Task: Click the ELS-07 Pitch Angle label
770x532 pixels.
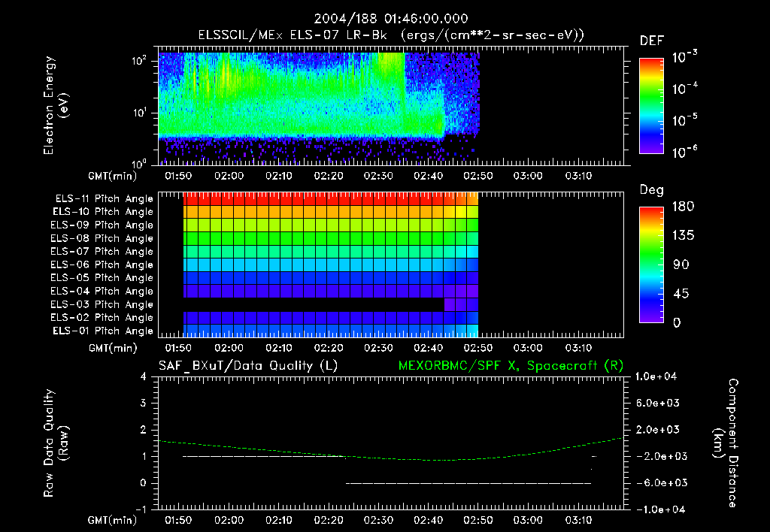Action: point(102,252)
